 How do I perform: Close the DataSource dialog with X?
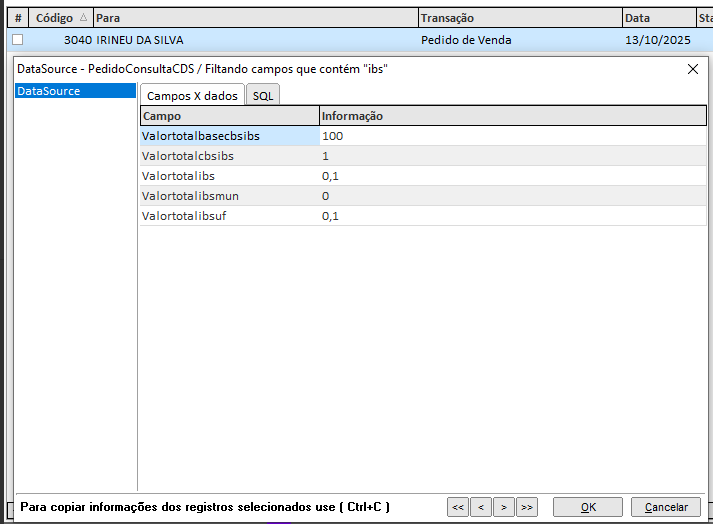pyautogui.click(x=693, y=69)
